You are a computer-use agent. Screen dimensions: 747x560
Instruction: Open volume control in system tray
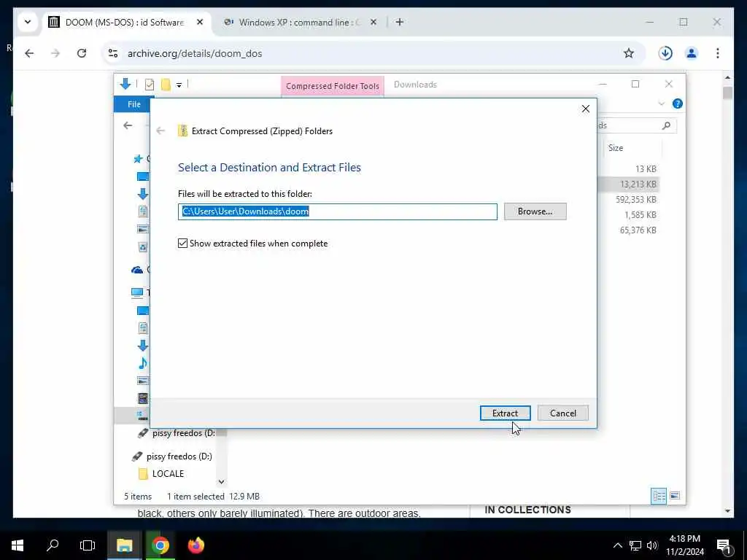click(652, 545)
